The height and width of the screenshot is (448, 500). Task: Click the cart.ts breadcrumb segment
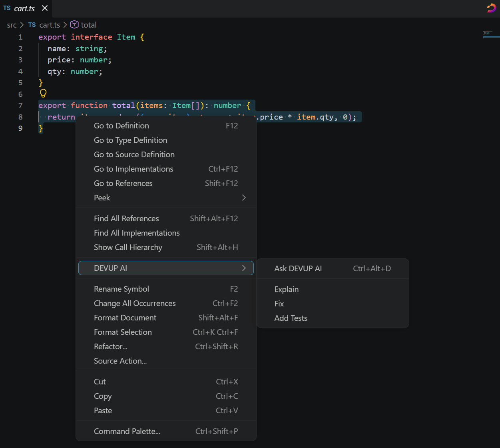click(50, 25)
